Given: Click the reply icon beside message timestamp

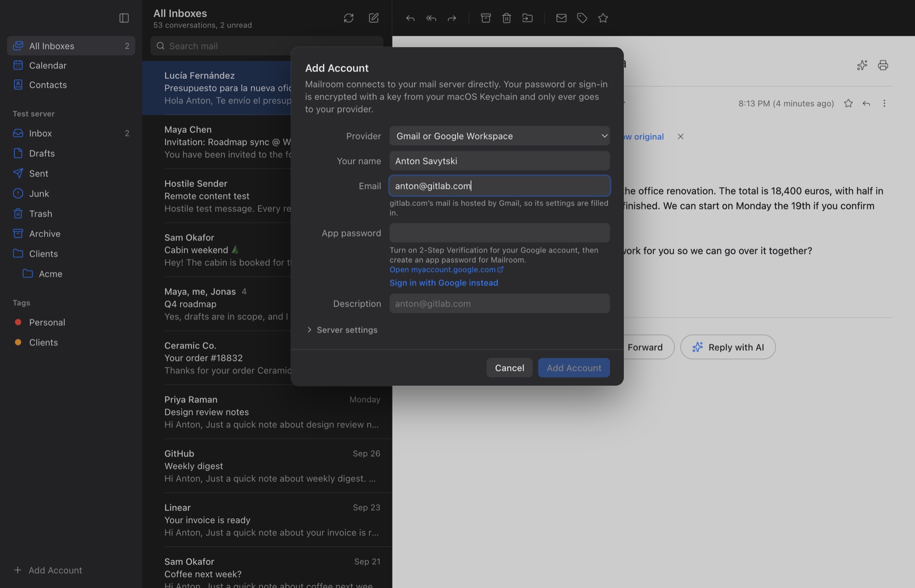Looking at the screenshot, I should pyautogui.click(x=866, y=103).
